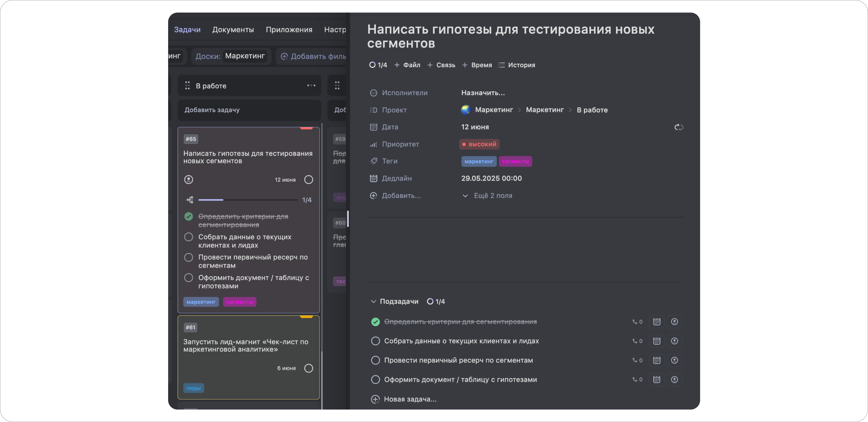Click link counter icon on «Провести первичный ресерч»

tap(637, 360)
